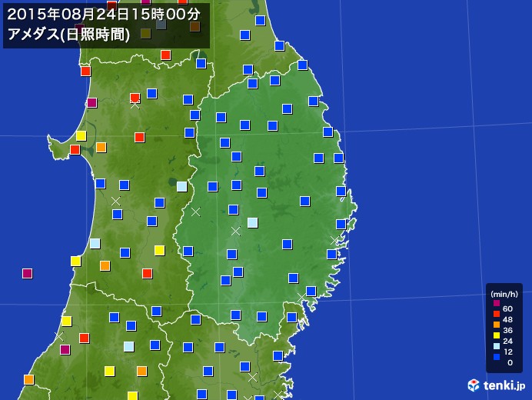Click the tenki.jp logo
The image size is (532, 400).
[x=497, y=385]
